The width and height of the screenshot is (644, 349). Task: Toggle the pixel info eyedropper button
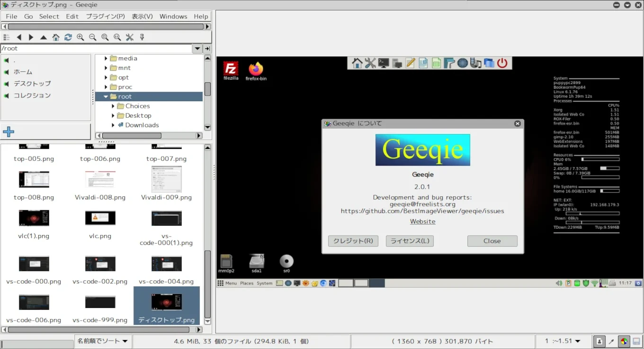(612, 341)
